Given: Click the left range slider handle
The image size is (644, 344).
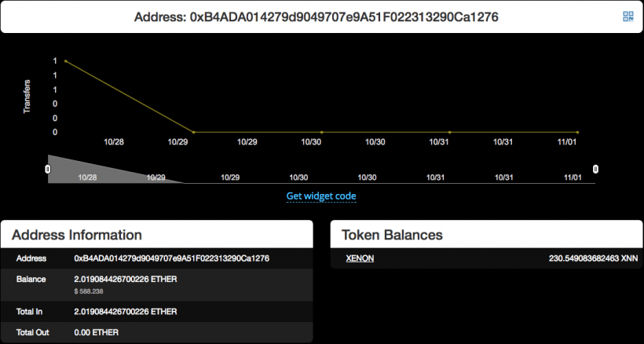Looking at the screenshot, I should pos(48,169).
